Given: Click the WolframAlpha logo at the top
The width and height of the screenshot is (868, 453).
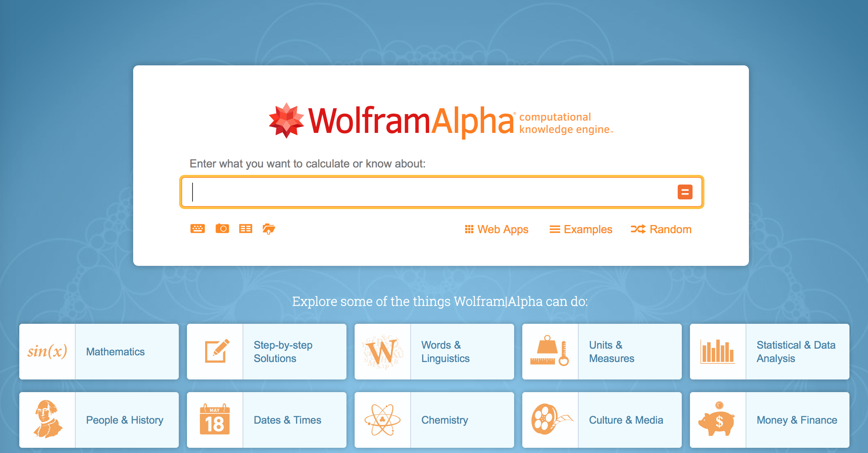Looking at the screenshot, I should [x=434, y=121].
